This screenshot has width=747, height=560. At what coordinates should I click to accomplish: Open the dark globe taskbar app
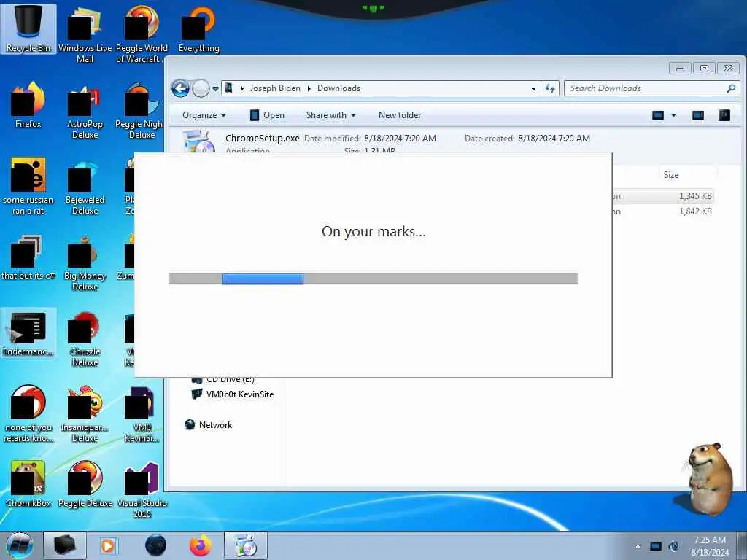pyautogui.click(x=155, y=545)
